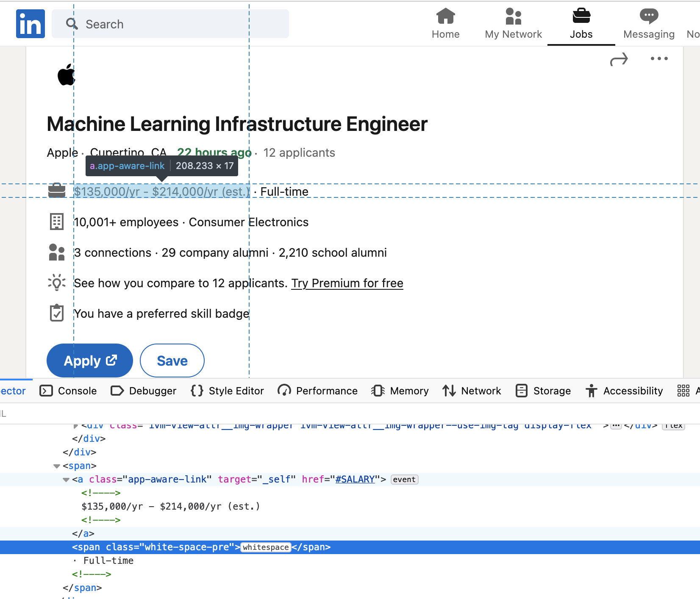Open the Network devtools tab
The height and width of the screenshot is (599, 700).
click(472, 391)
